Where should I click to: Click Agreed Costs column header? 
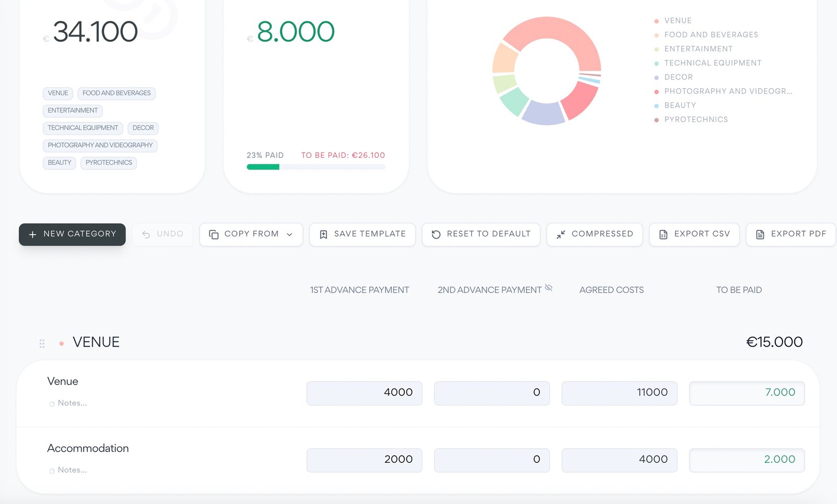tap(612, 290)
